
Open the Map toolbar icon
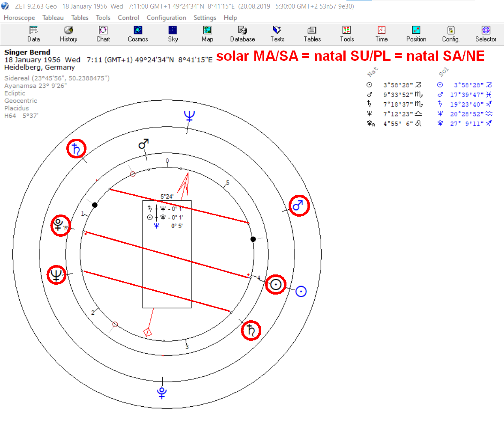(x=207, y=34)
